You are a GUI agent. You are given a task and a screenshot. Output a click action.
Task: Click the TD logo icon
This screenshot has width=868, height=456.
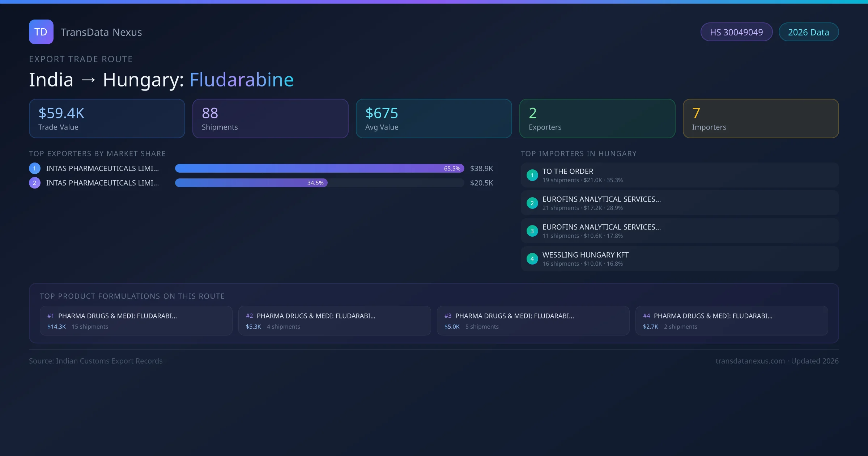click(41, 32)
